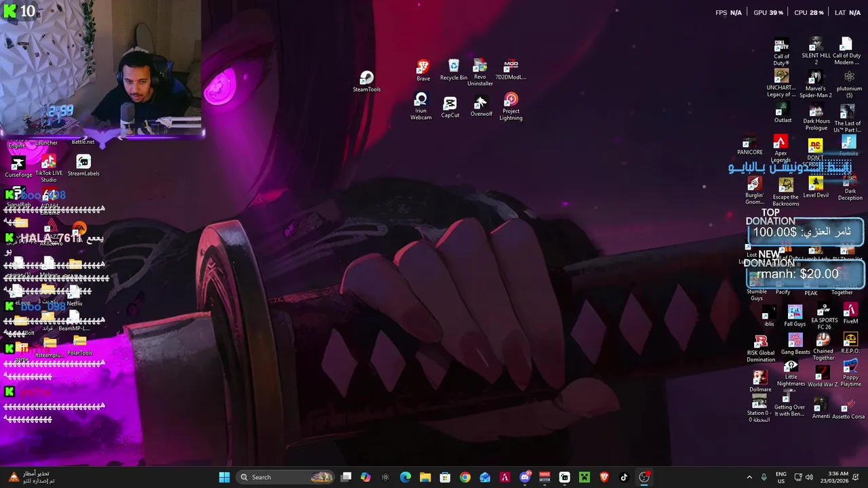Image resolution: width=868 pixels, height=488 pixels.
Task: Launch RISK Global Domination
Action: pos(761,348)
